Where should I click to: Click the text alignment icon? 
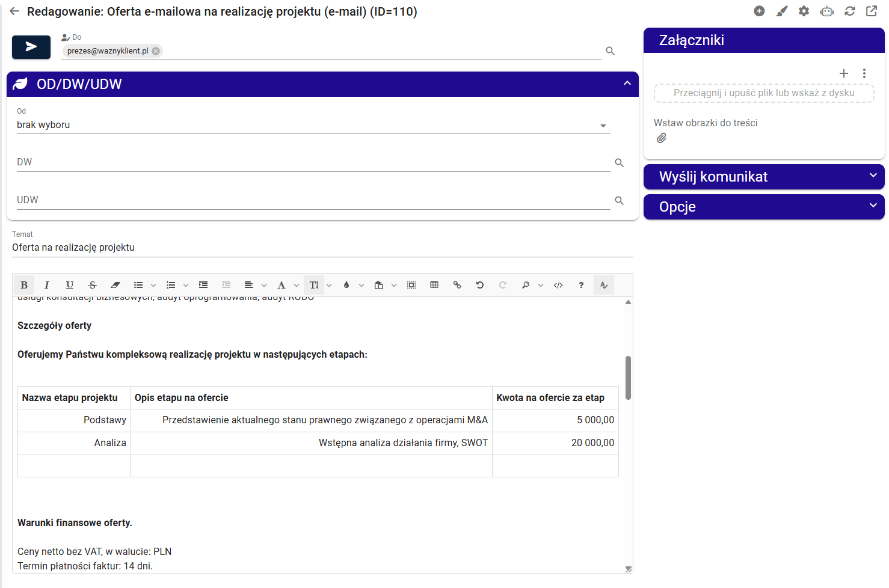coord(249,285)
